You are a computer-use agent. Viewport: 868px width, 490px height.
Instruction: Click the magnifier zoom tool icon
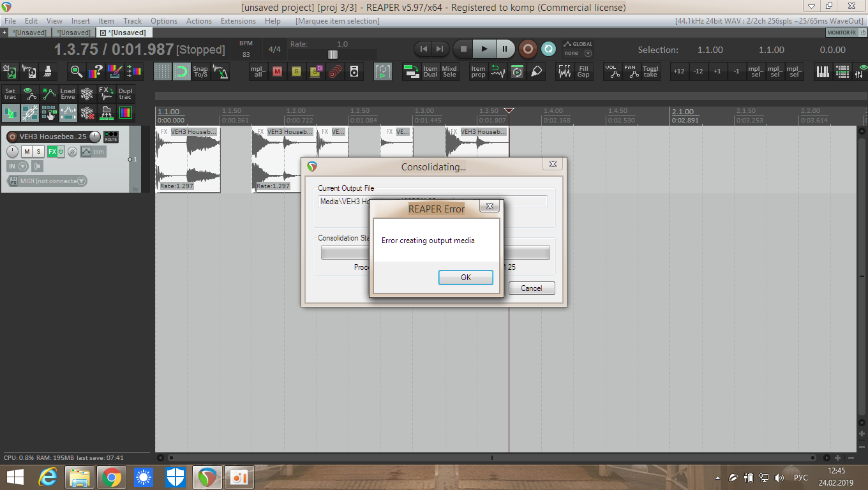tap(77, 71)
